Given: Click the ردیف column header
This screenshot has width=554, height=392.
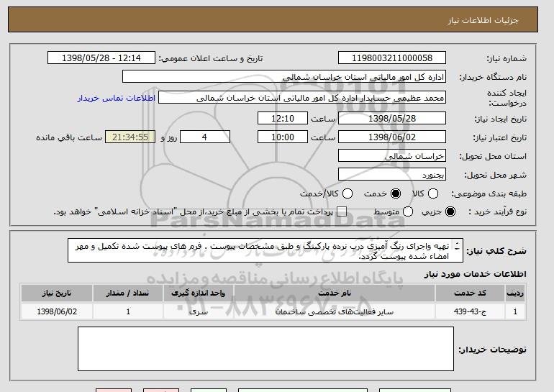Looking at the screenshot, I should 515,293.
